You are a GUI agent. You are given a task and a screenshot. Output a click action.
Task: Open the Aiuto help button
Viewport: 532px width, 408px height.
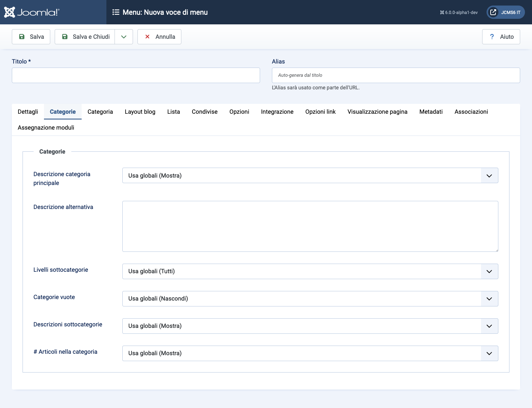(501, 37)
